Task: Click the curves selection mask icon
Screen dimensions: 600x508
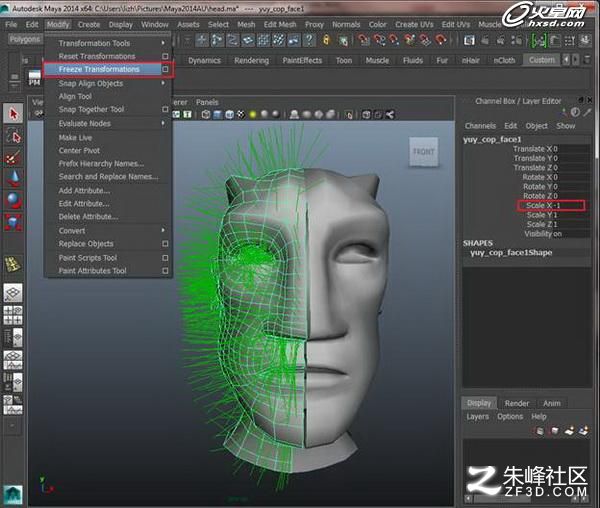Action: click(233, 40)
